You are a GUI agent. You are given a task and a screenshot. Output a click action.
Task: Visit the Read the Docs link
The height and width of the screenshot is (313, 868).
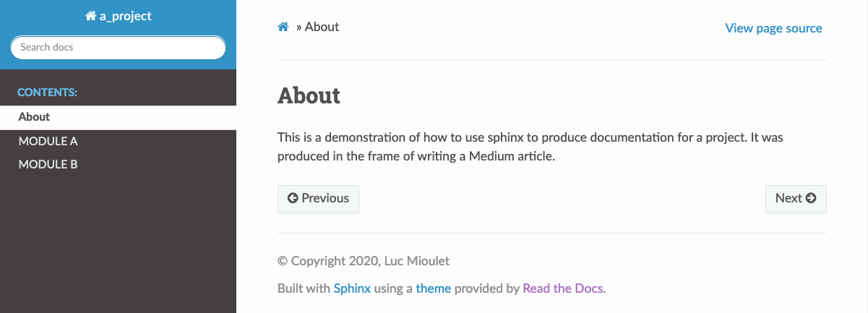(x=564, y=288)
